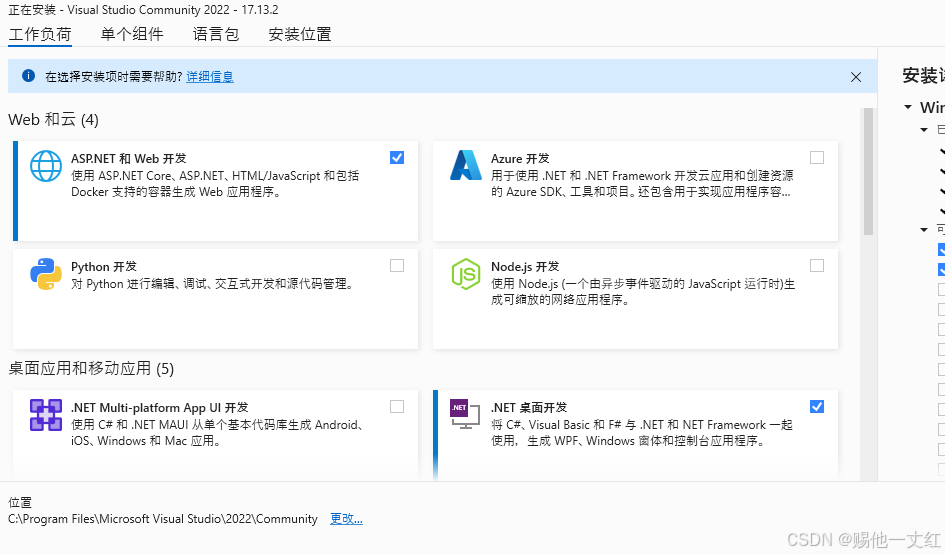Click the install path C:\Program Files\Microsoft Visual Studio text
Screen dimensions: 945x555
(x=163, y=519)
